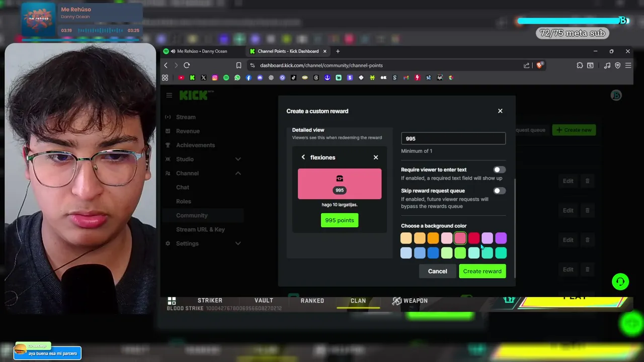Open the browser hamburger menu

(x=628, y=65)
